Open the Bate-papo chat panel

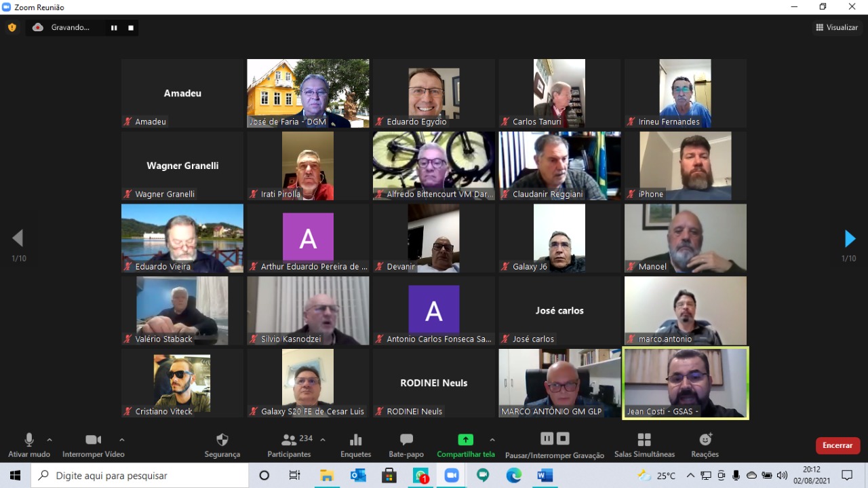coord(406,440)
